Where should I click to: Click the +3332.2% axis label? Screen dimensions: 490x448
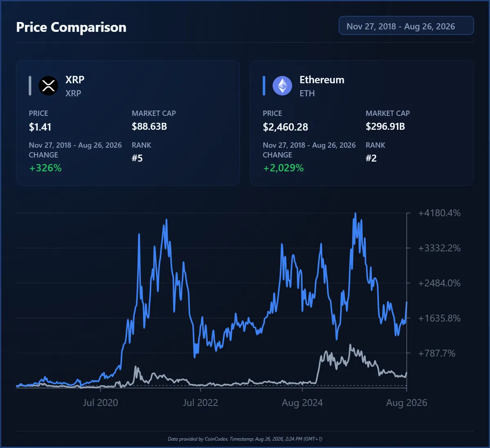click(439, 248)
